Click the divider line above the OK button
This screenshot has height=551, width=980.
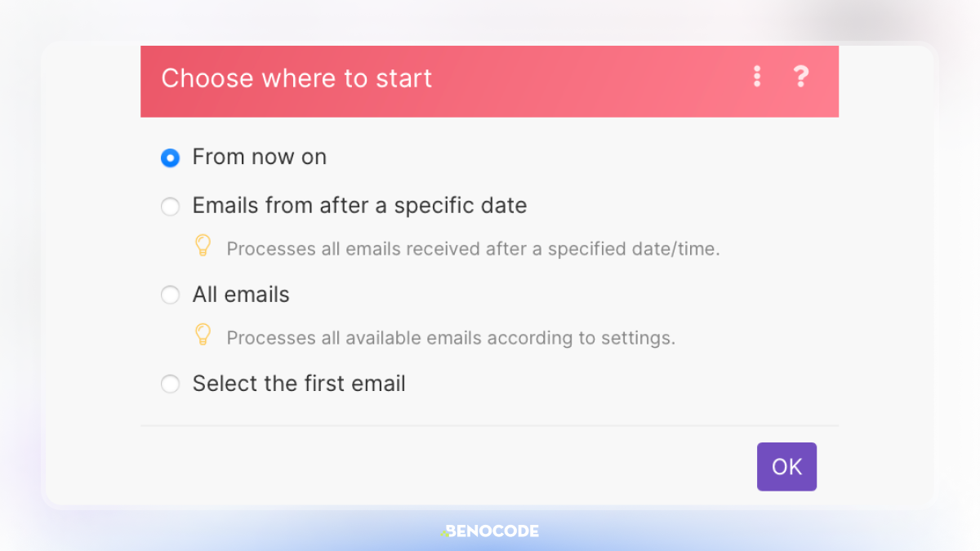coord(489,425)
